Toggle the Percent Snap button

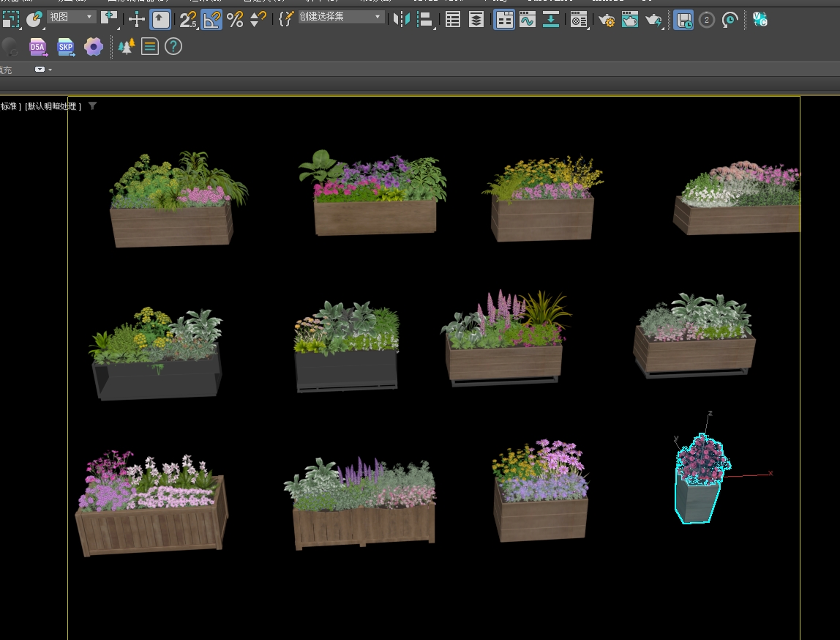click(235, 20)
